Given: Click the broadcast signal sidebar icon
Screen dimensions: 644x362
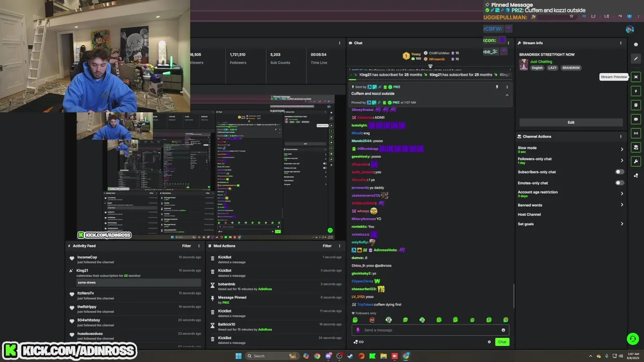Looking at the screenshot, I should pos(636,133).
